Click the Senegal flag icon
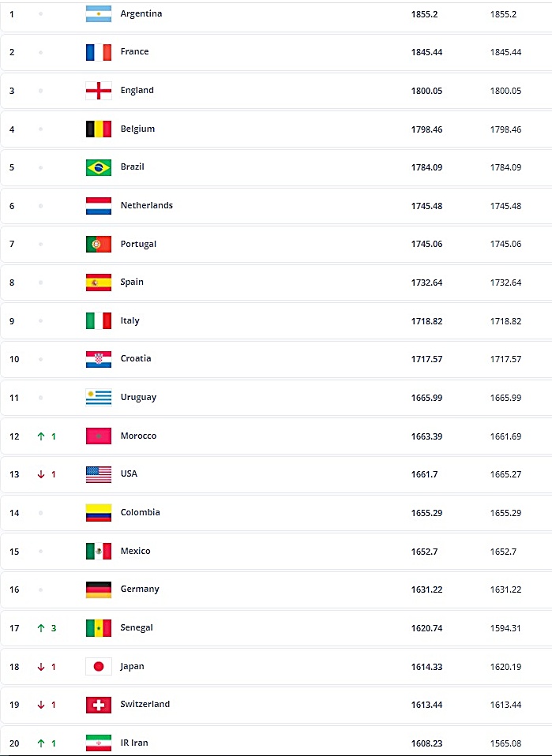The image size is (552, 756). (x=99, y=628)
